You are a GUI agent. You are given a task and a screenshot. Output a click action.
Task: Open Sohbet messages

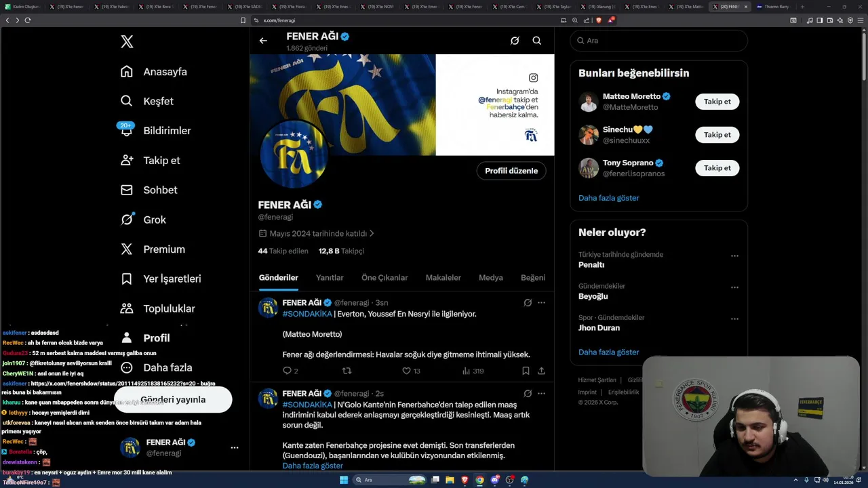(x=149, y=190)
